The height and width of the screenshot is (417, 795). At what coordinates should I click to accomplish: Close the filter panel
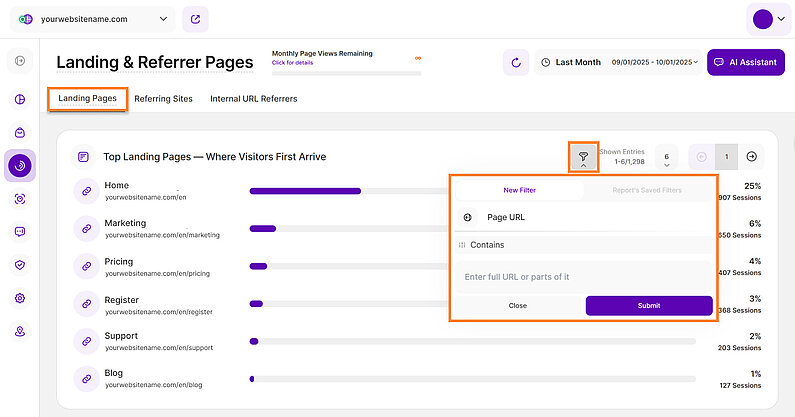[x=517, y=305]
